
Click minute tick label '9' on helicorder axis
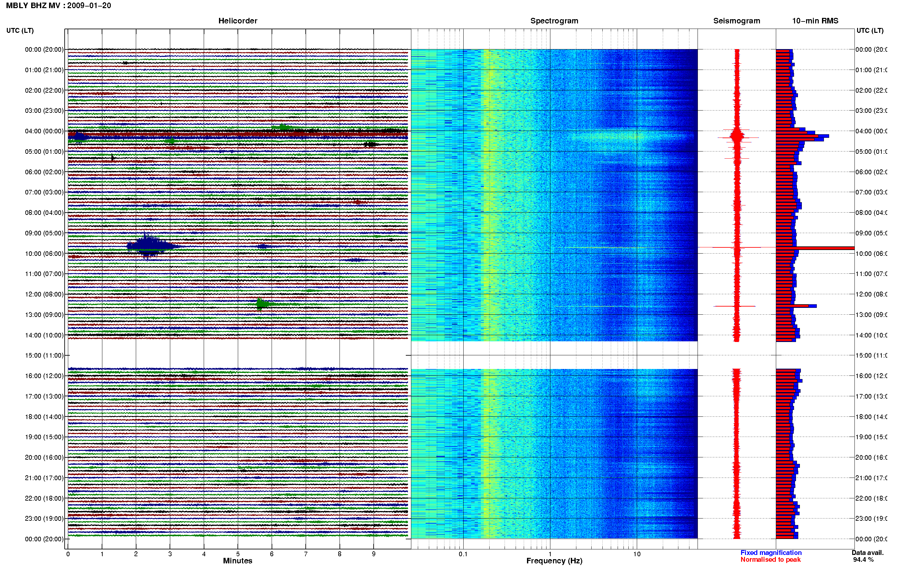click(374, 554)
